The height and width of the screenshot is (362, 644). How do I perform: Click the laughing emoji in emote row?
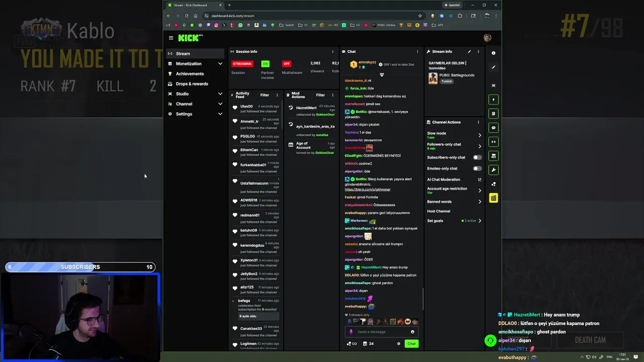click(x=408, y=321)
